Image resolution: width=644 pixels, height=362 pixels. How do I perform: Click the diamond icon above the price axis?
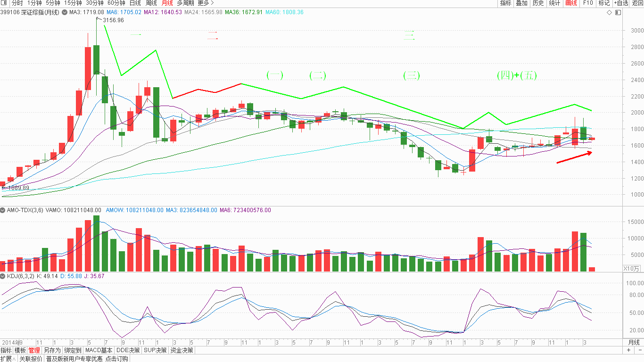click(x=609, y=13)
